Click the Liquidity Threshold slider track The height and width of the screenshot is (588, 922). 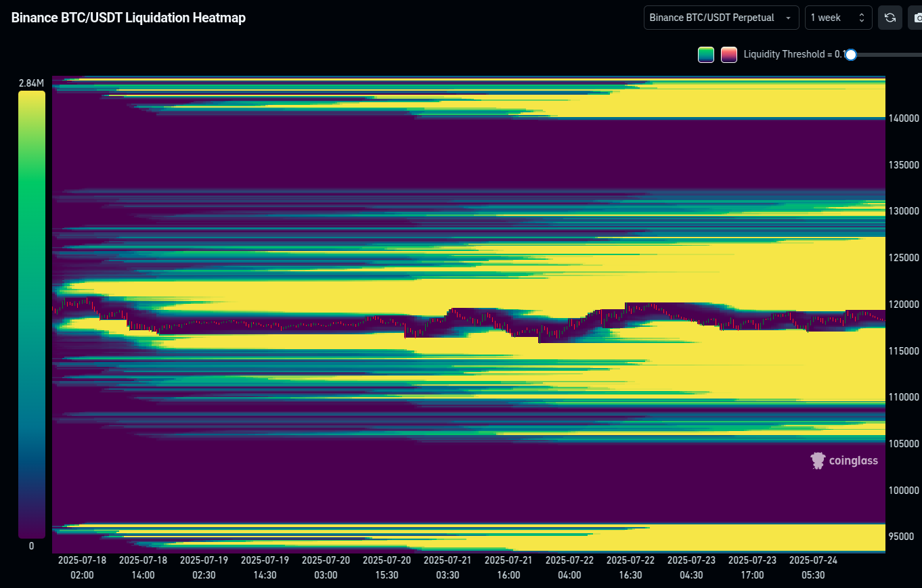point(888,55)
